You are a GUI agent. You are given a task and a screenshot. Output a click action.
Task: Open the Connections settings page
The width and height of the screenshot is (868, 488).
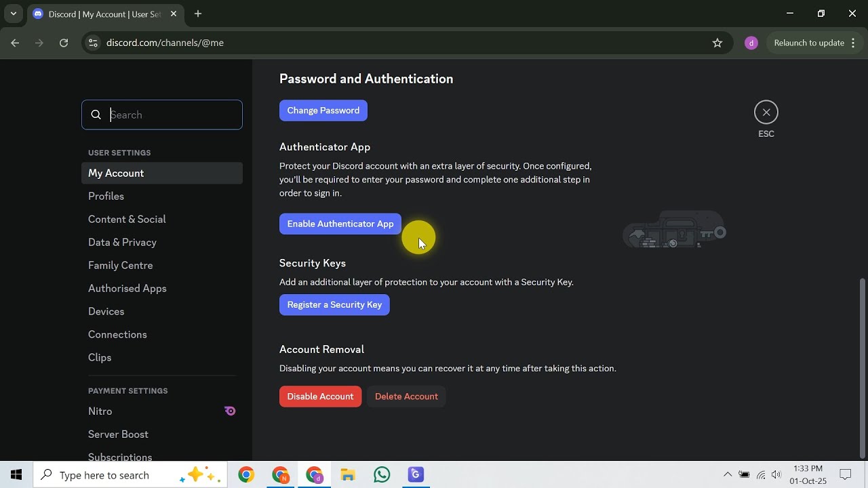(162, 334)
